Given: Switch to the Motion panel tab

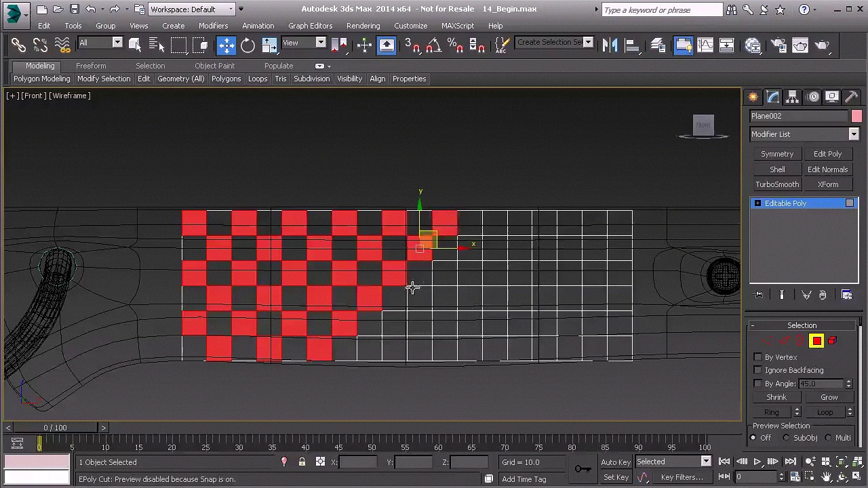Looking at the screenshot, I should (x=813, y=97).
